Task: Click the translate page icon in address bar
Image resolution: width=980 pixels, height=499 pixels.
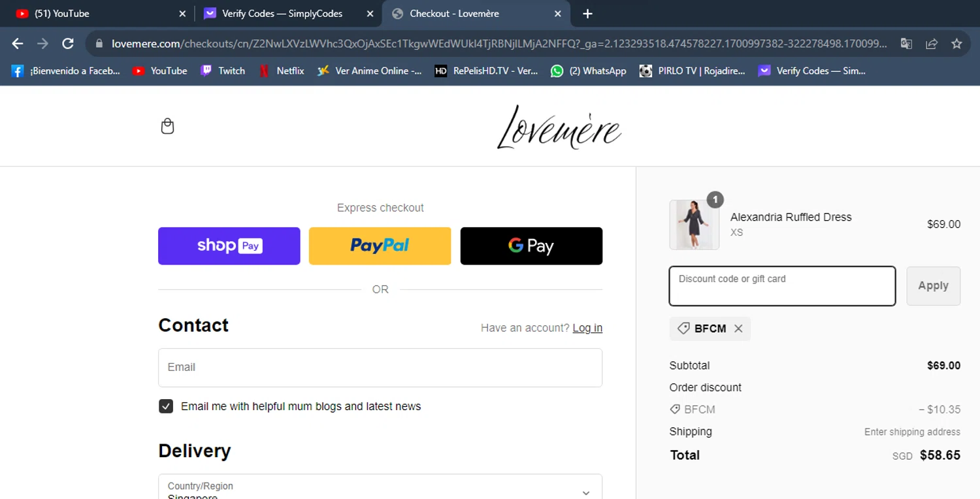Action: 906,44
